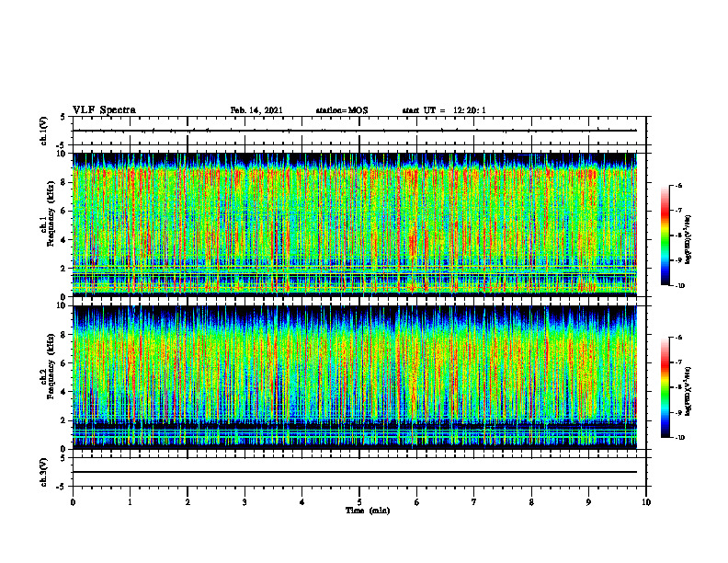Click the "-10" label on ch.1 colorbar
This screenshot has height=563, width=728.
679,286
